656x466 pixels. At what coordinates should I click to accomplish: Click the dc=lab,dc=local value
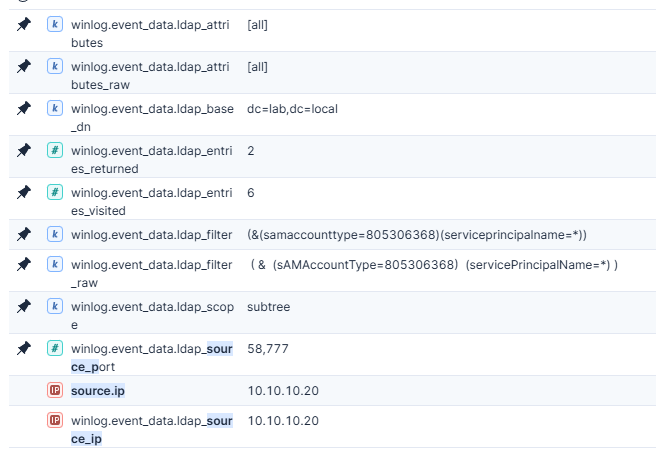tap(292, 109)
